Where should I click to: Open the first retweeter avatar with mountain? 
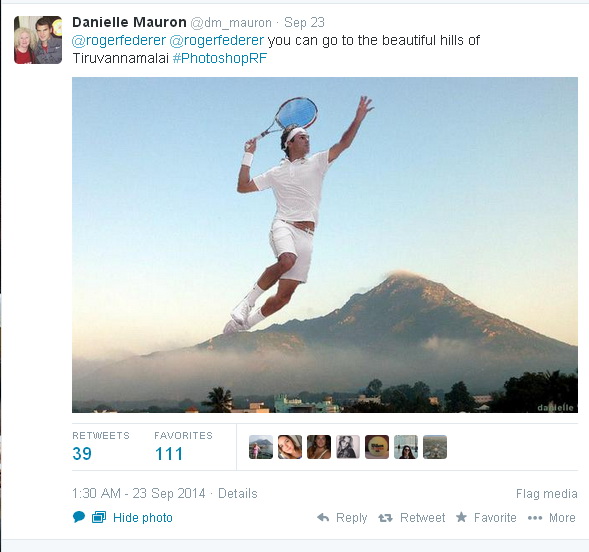(x=261, y=447)
